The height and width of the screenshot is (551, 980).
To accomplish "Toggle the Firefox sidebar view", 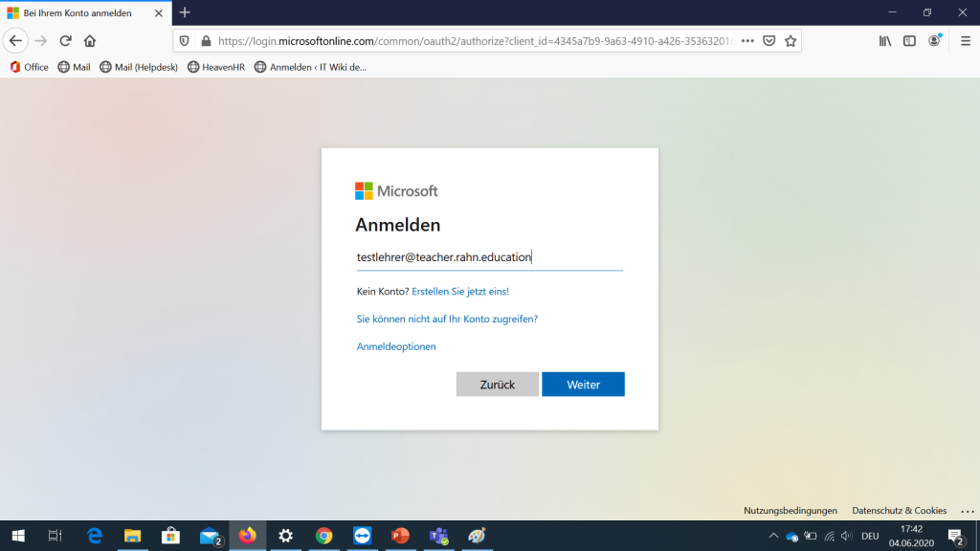I will coord(909,41).
